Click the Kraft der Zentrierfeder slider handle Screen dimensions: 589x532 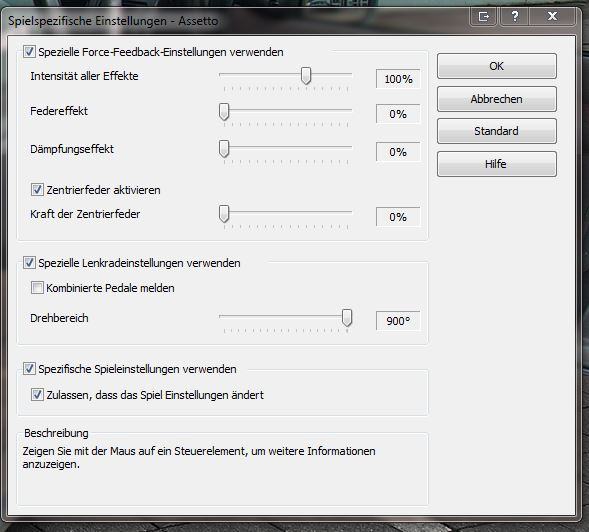click(x=224, y=214)
